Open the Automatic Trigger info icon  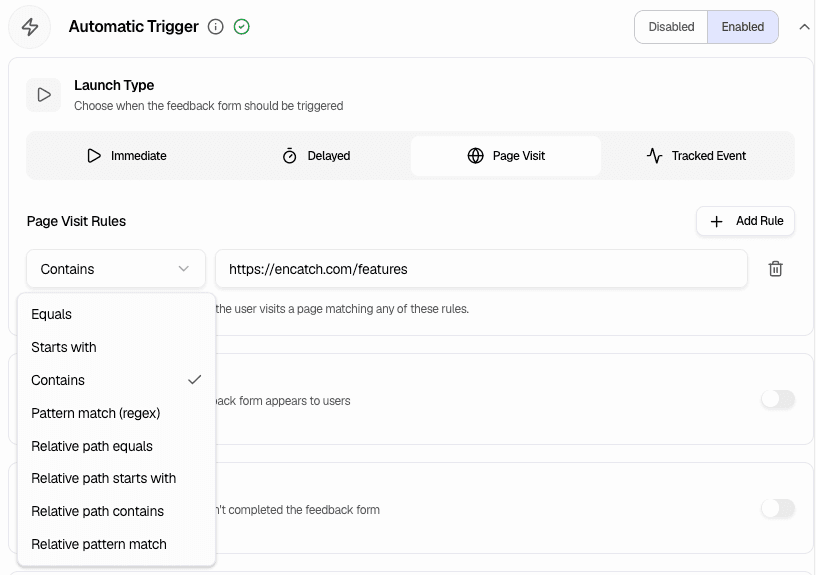click(x=215, y=27)
